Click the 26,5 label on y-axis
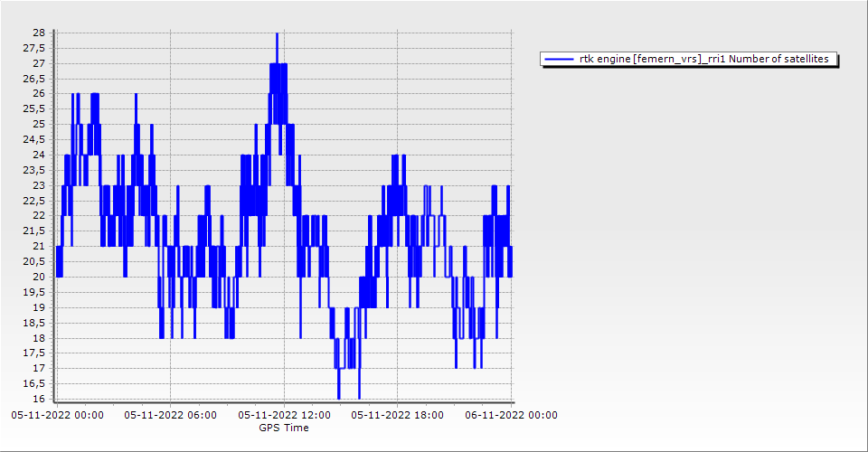Viewport: 868px width, 452px height. (x=34, y=79)
